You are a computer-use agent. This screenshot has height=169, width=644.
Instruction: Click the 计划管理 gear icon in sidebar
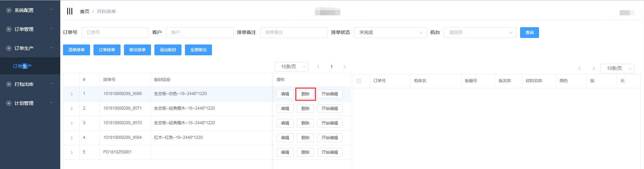(9, 103)
